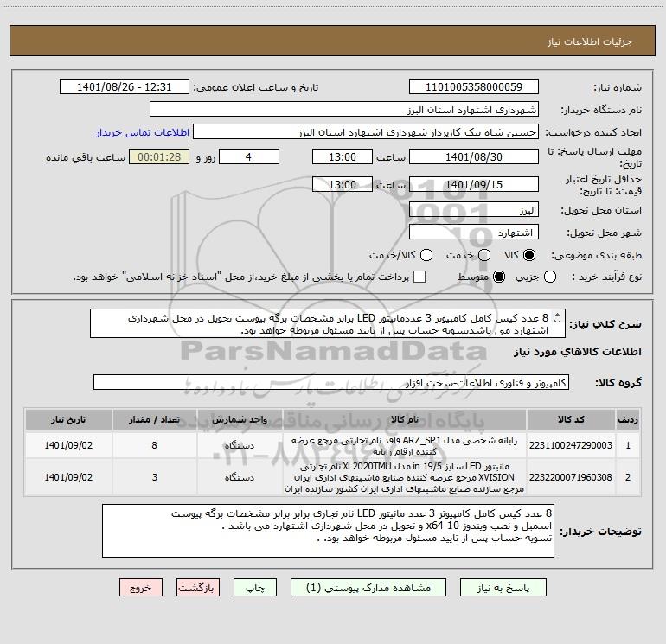Click the خروج exit button
Image resolution: width=666 pixels, height=644 pixels.
point(141,588)
